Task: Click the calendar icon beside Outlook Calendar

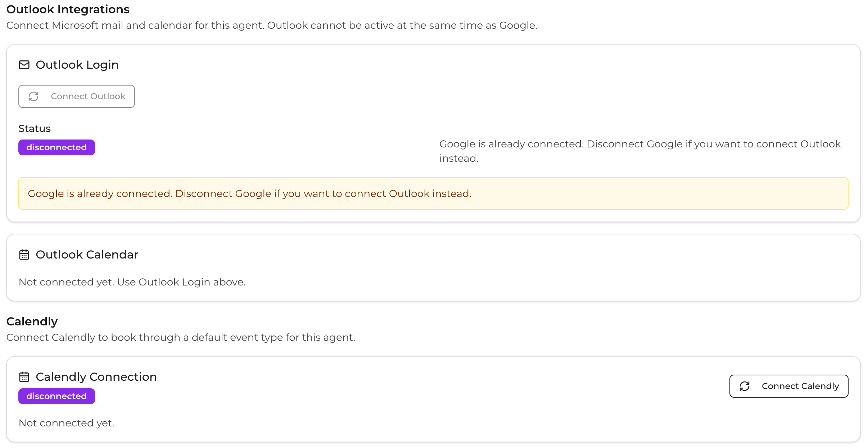Action: point(24,255)
